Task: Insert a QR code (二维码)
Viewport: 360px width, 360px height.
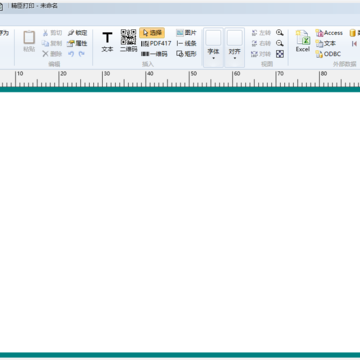Action: point(128,41)
